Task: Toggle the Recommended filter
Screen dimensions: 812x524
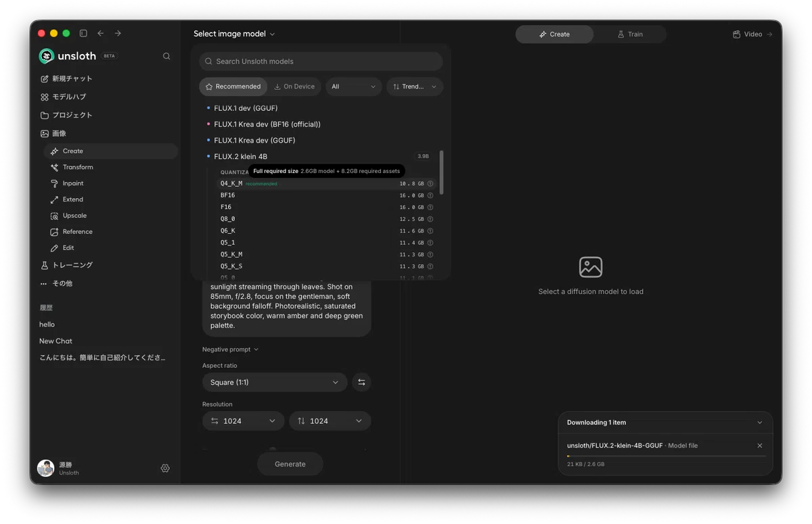Action: (233, 87)
